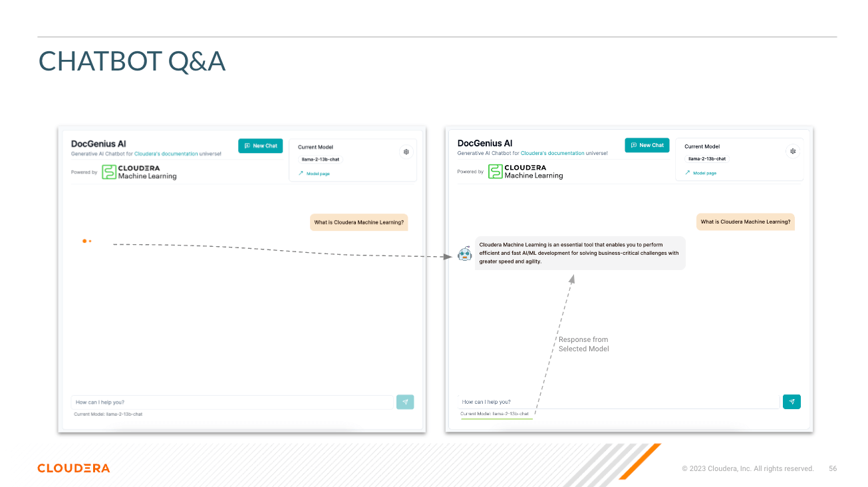Image resolution: width=868 pixels, height=487 pixels.
Task: Click 'Current Model: llama-2-13b-chat' footer, left window
Action: [108, 414]
